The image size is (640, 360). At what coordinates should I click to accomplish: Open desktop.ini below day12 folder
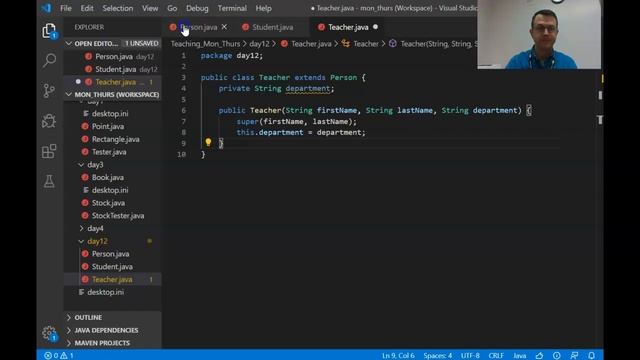click(x=105, y=292)
